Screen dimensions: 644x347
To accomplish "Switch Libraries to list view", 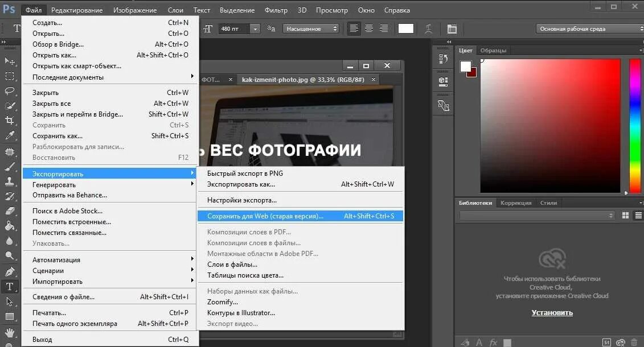I will pyautogui.click(x=638, y=216).
